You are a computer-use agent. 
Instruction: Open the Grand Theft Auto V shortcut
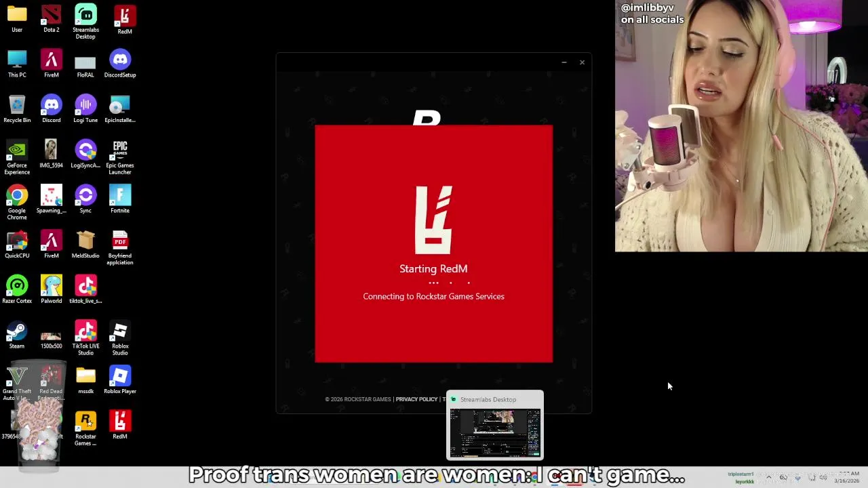coord(17,384)
